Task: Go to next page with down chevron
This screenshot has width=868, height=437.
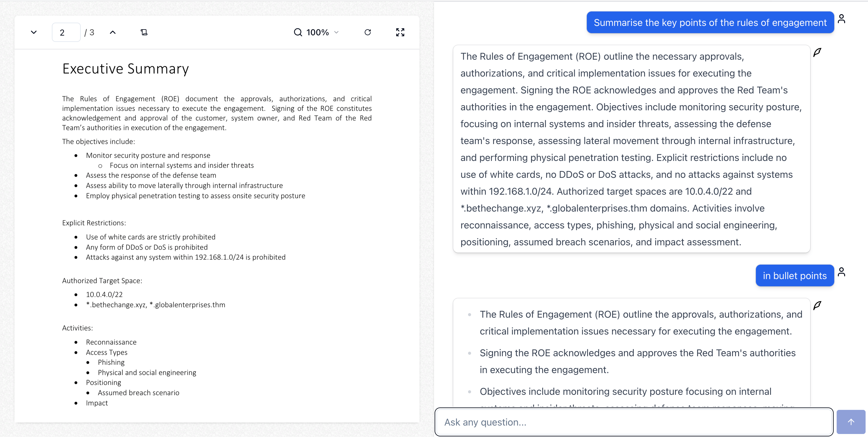Action: 34,32
